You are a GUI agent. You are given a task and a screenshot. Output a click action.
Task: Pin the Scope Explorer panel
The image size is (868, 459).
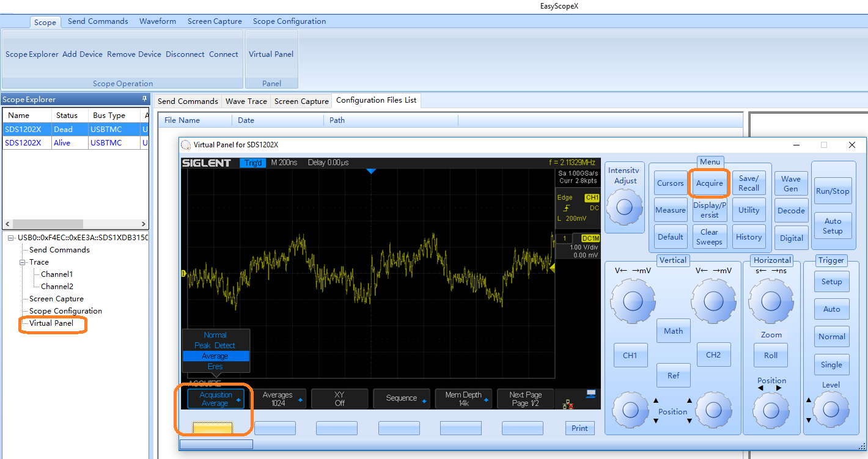tap(144, 99)
